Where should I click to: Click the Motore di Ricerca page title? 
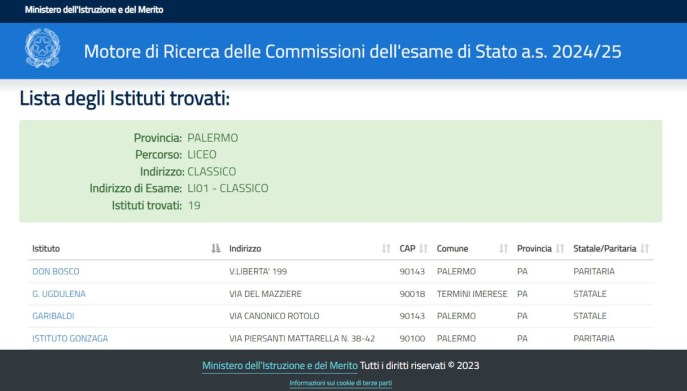[x=353, y=51]
